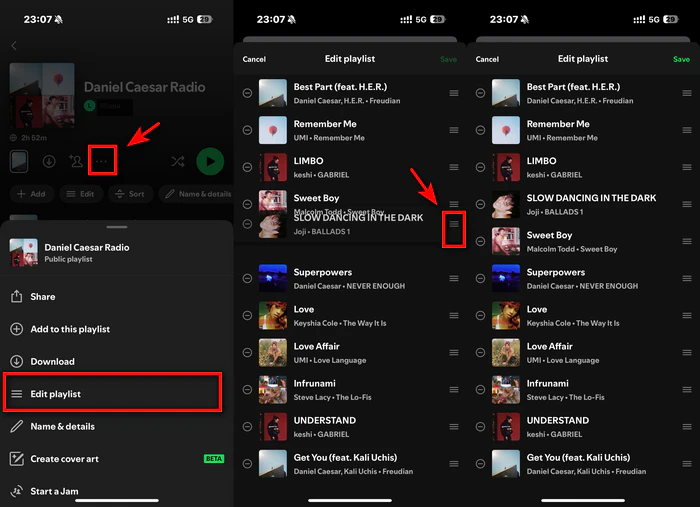
Task: Remove Love Affair in the middle screen list
Action: [247, 352]
